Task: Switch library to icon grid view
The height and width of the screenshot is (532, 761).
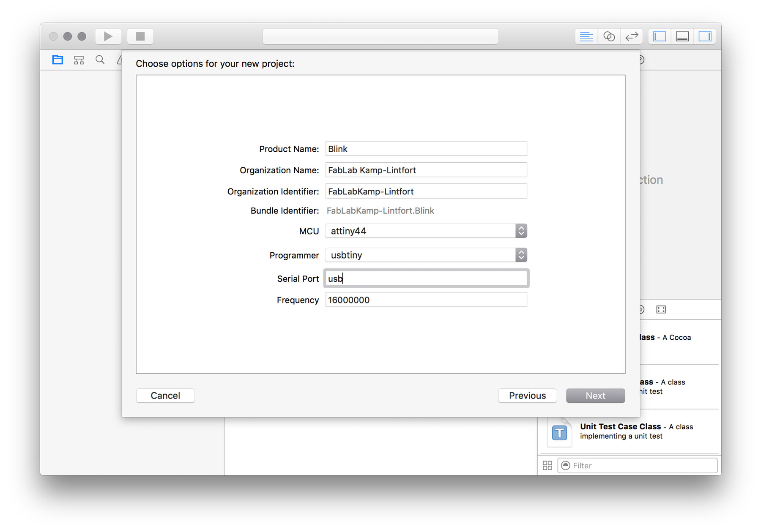Action: [x=547, y=466]
